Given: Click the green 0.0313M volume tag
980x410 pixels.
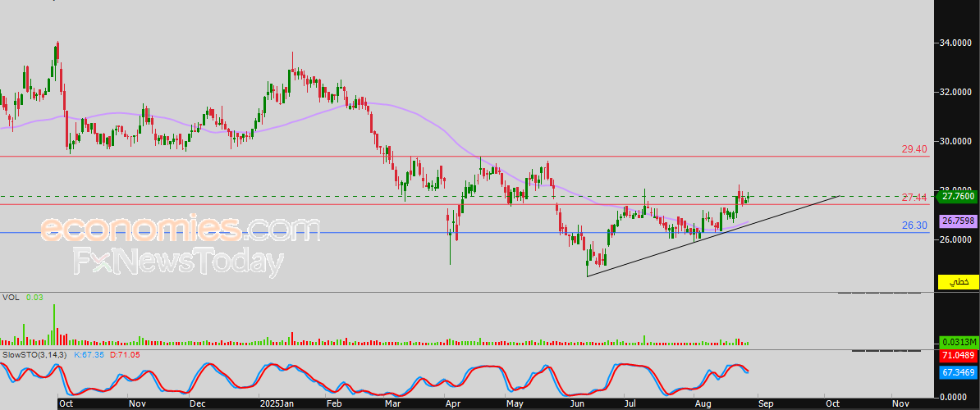Looking at the screenshot, I should [x=958, y=342].
